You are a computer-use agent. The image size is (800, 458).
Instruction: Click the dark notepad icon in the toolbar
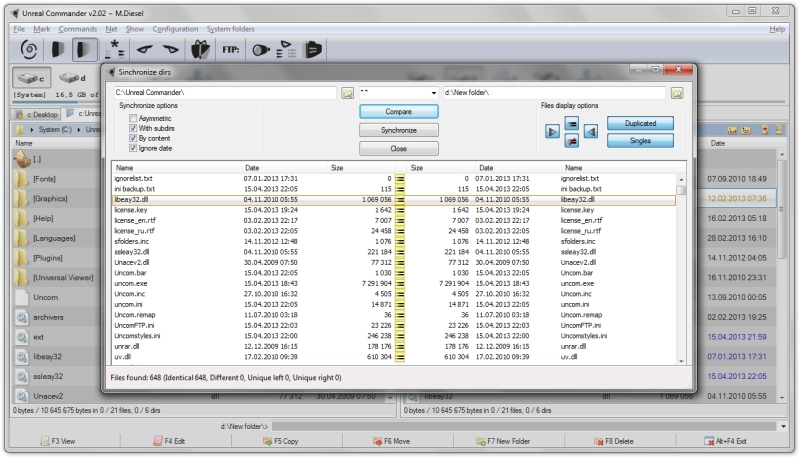coord(312,49)
